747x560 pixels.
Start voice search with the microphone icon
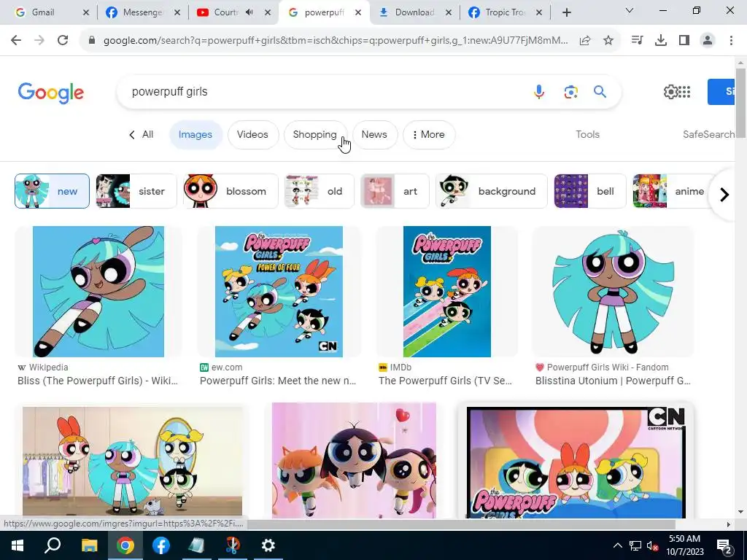tap(539, 91)
